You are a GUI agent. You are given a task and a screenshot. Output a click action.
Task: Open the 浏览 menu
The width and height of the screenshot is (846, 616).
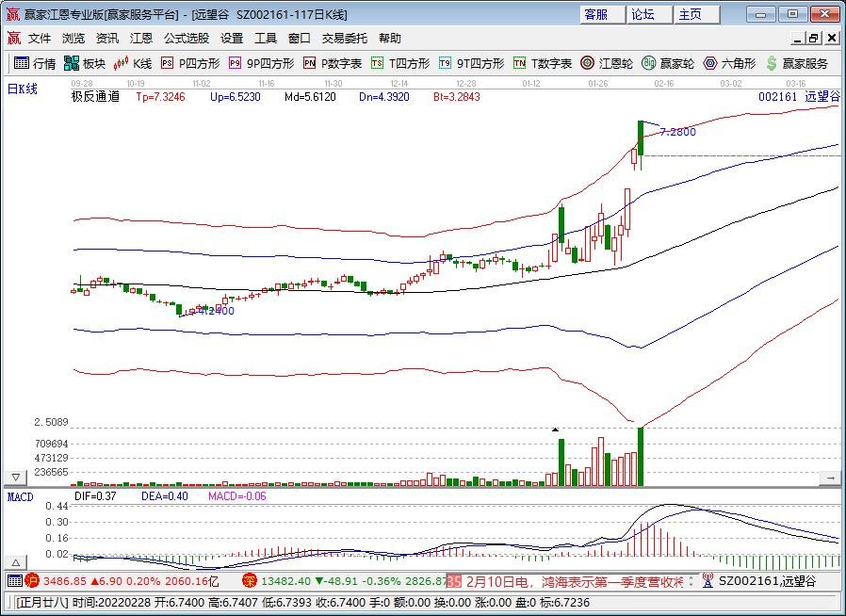tap(73, 39)
